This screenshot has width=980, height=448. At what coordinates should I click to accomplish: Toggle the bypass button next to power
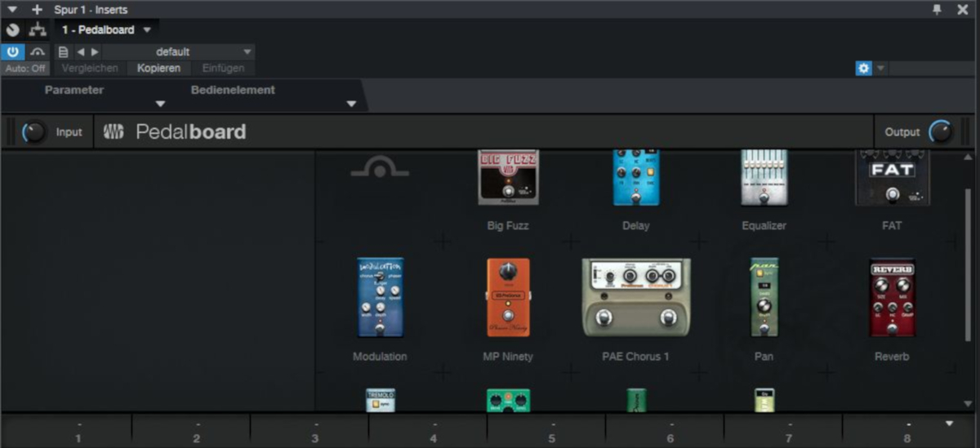(38, 51)
